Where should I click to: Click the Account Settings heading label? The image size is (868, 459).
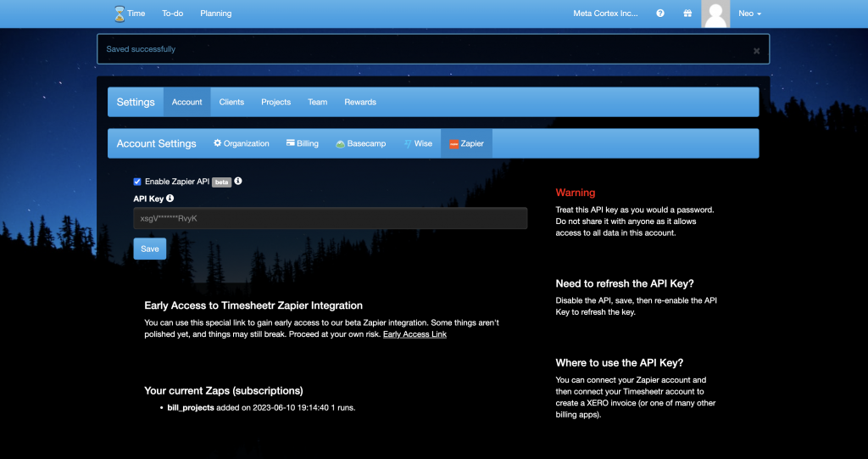(x=156, y=143)
